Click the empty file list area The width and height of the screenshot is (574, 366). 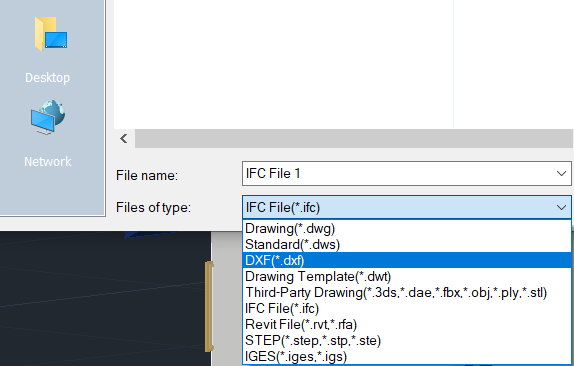tap(284, 64)
